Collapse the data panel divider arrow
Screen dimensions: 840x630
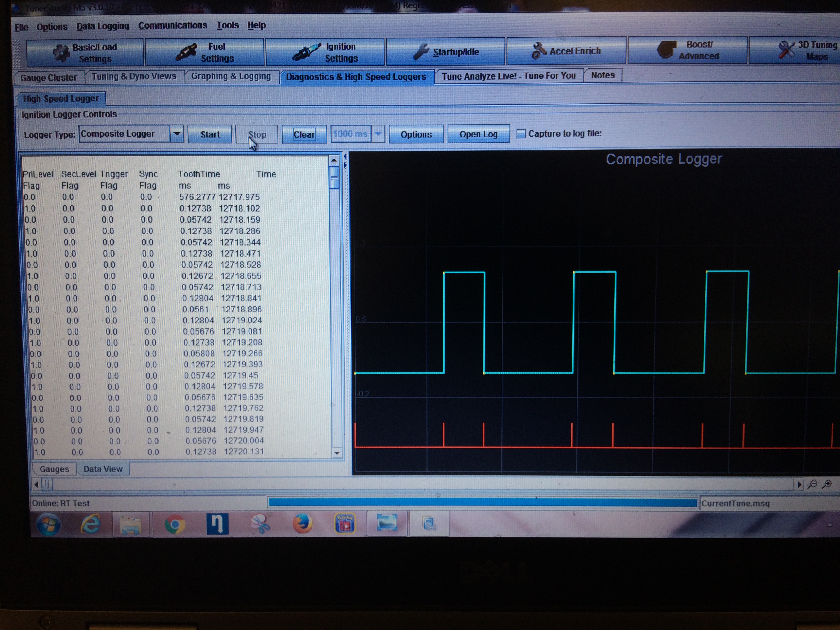click(x=345, y=156)
